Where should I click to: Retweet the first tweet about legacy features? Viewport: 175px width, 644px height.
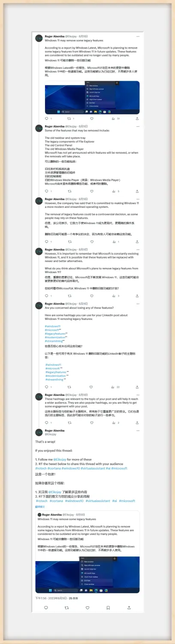click(69, 118)
